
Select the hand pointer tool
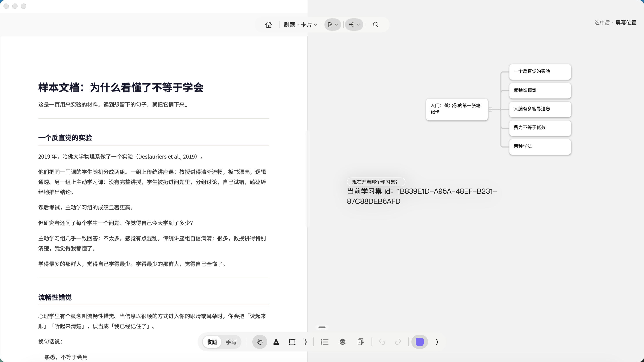pos(260,342)
